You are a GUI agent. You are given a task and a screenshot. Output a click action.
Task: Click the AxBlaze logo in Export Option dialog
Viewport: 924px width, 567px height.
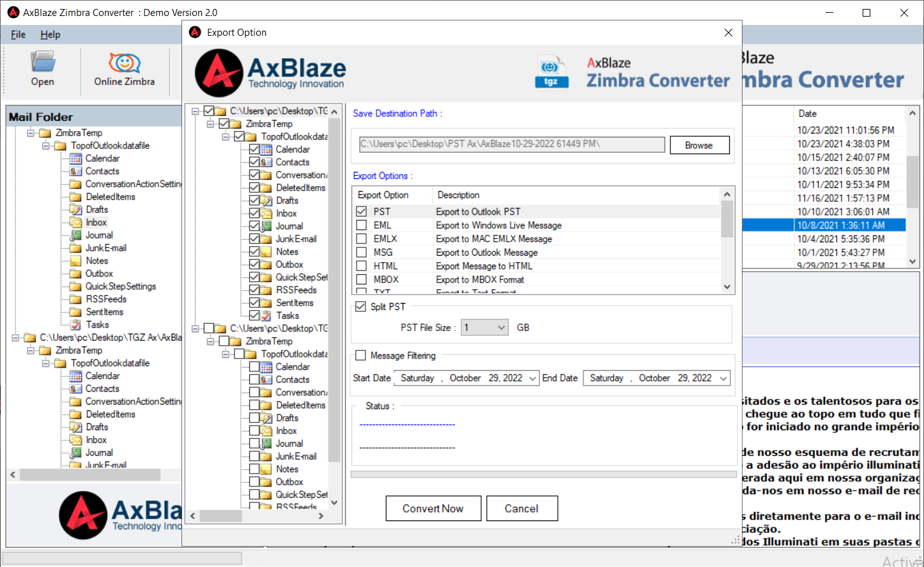pos(270,73)
